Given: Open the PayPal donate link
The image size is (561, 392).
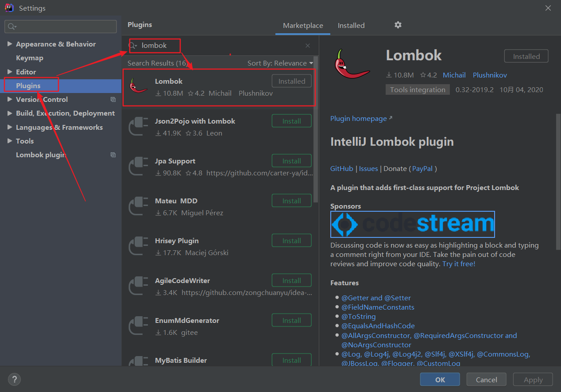Looking at the screenshot, I should (x=423, y=168).
